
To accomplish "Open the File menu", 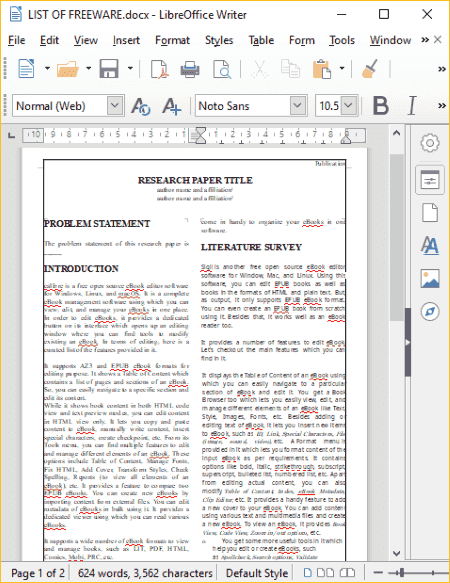I will point(17,40).
